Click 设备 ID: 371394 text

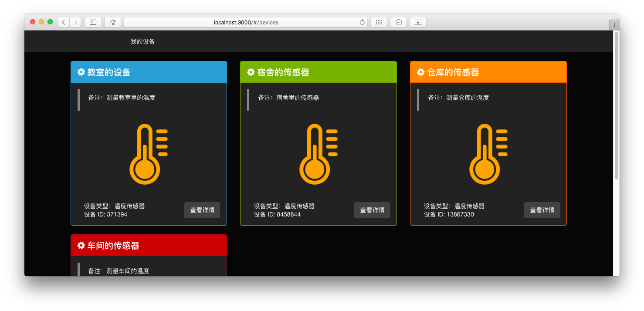[x=105, y=214]
